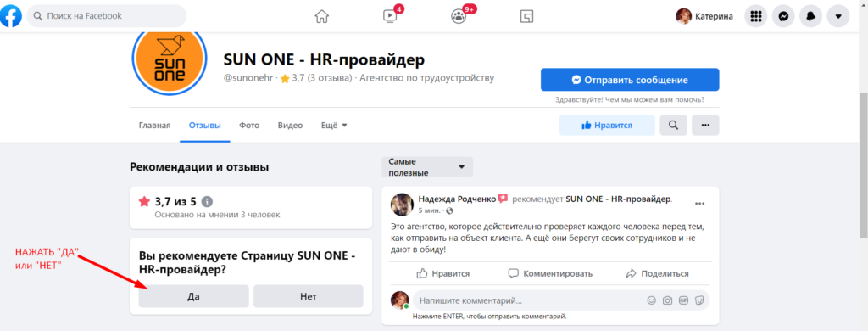Click the info icon beside 3,7 из 5

pyautogui.click(x=207, y=201)
